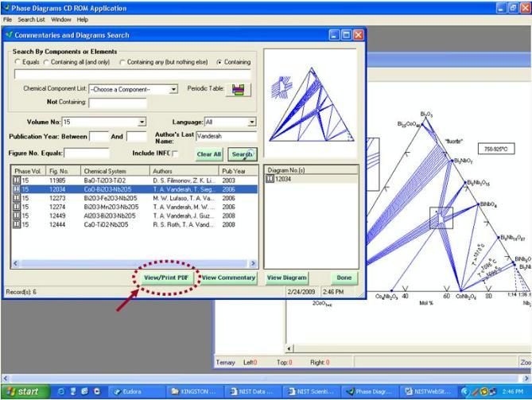
Task: Click results list horizontal scrollbar right arrow
Action: 253,263
